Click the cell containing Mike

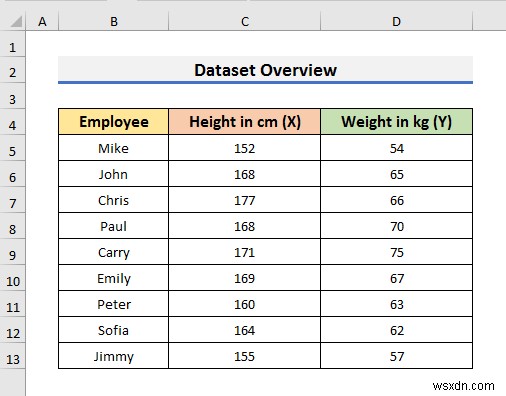coord(114,148)
